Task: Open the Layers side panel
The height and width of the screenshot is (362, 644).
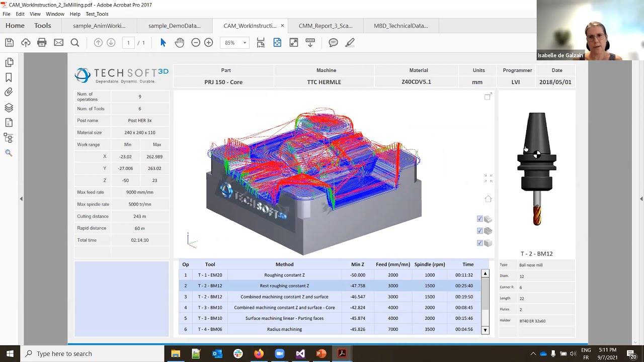Action: 9,108
